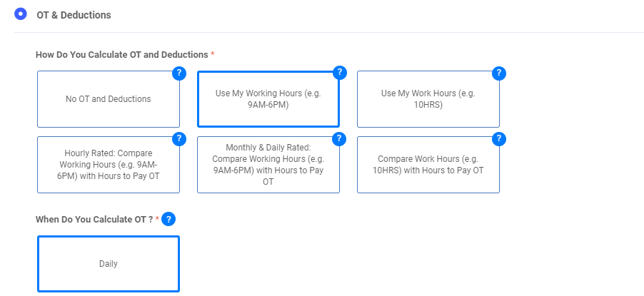Show help for Use My Work Hours 10HRS

499,73
